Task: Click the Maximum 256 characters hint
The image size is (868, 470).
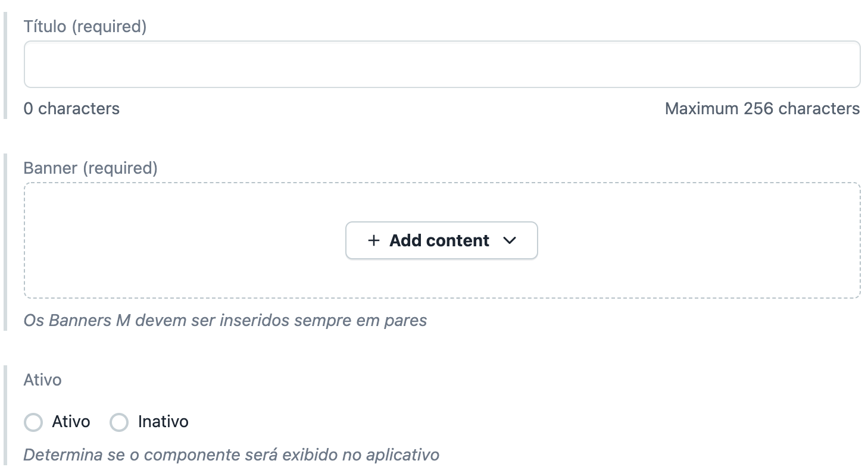Action: point(762,109)
